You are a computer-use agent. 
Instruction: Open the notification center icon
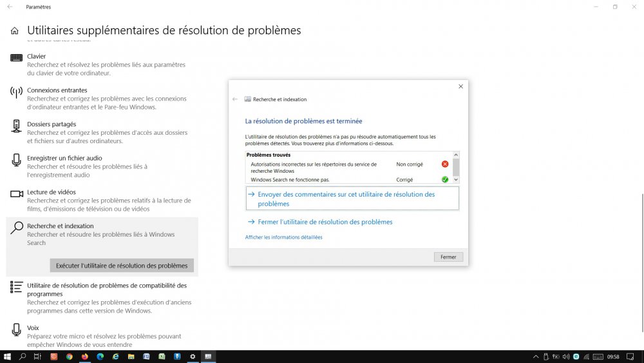[x=630, y=357]
